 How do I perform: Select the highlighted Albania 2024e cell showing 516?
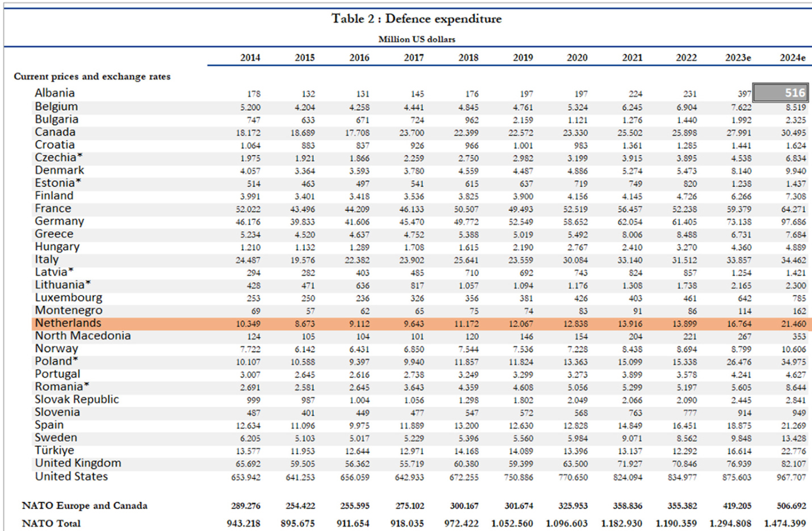pyautogui.click(x=780, y=93)
